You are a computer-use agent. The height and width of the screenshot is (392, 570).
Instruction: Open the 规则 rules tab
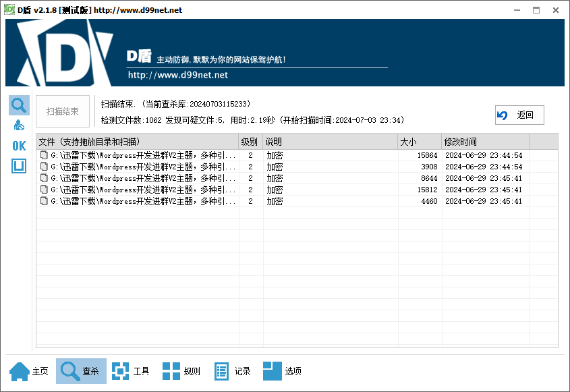[181, 371]
